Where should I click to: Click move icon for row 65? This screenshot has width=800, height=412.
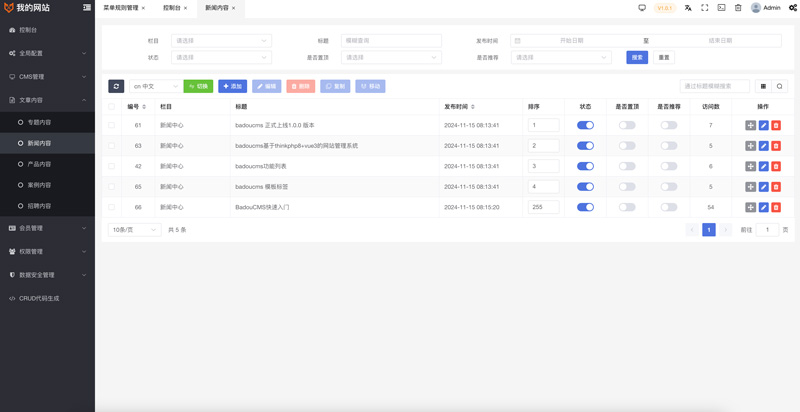pyautogui.click(x=751, y=187)
